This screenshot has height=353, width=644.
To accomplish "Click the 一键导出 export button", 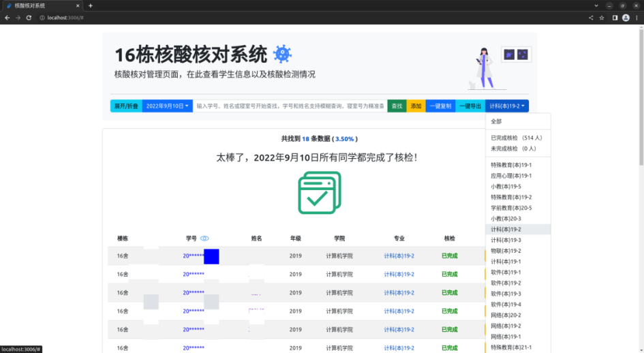I will 470,106.
